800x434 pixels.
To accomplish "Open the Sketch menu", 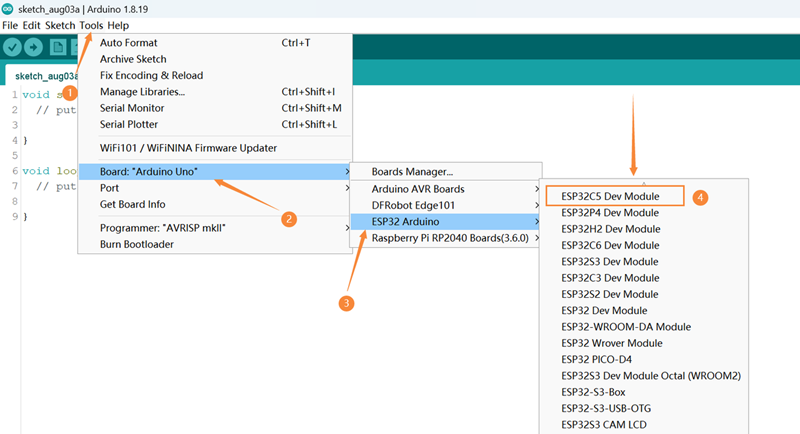I will point(60,24).
